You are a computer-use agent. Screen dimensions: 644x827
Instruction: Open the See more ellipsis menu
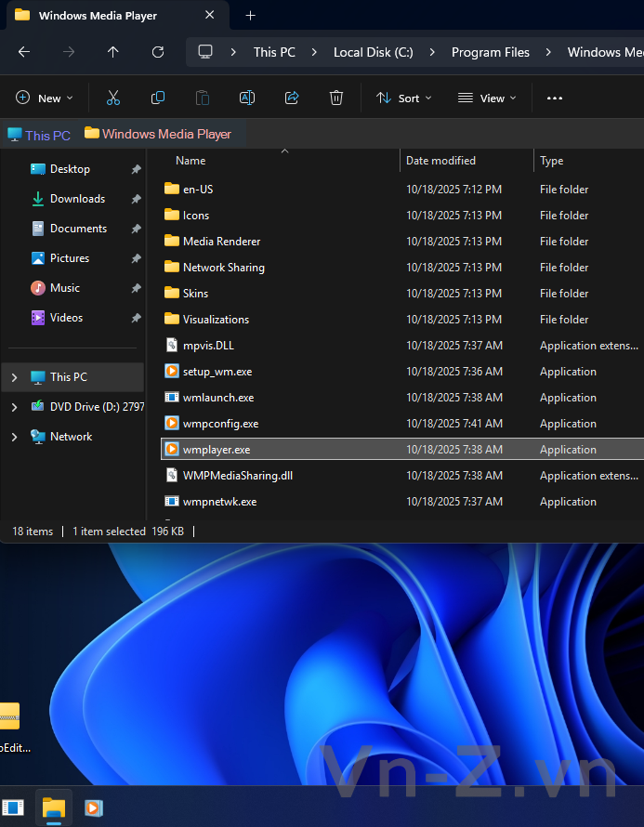[x=555, y=98]
